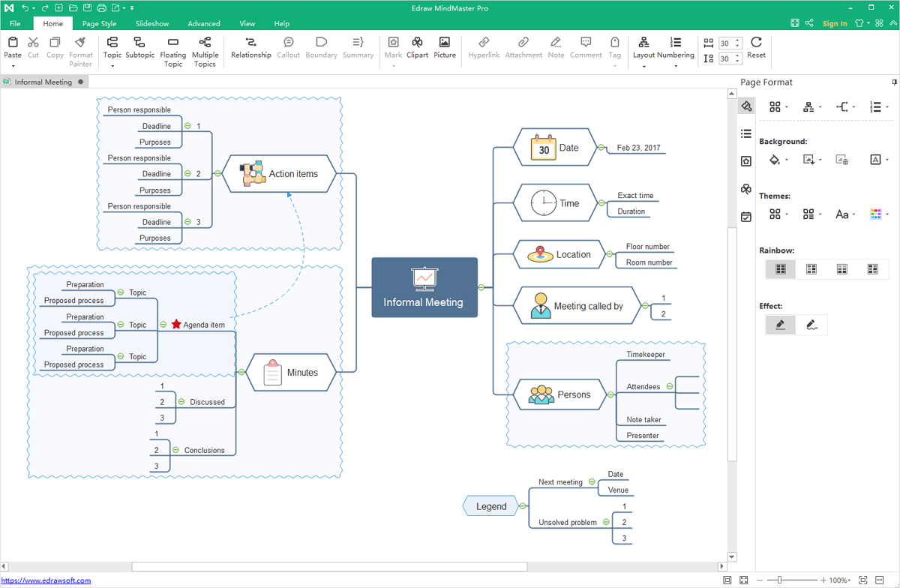Open the edrawsoft.com website link

click(x=46, y=580)
